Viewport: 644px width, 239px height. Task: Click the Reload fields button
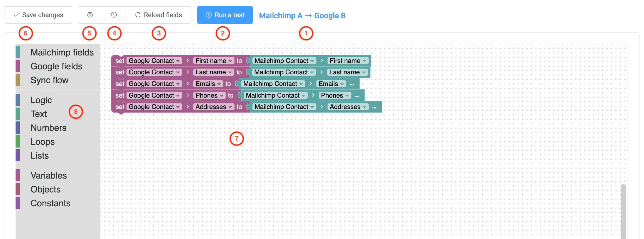[x=158, y=15]
